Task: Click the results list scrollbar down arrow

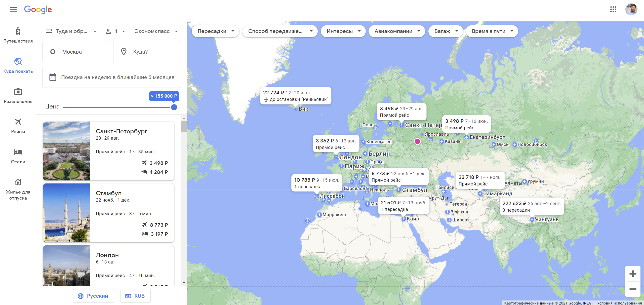Action: [184, 283]
